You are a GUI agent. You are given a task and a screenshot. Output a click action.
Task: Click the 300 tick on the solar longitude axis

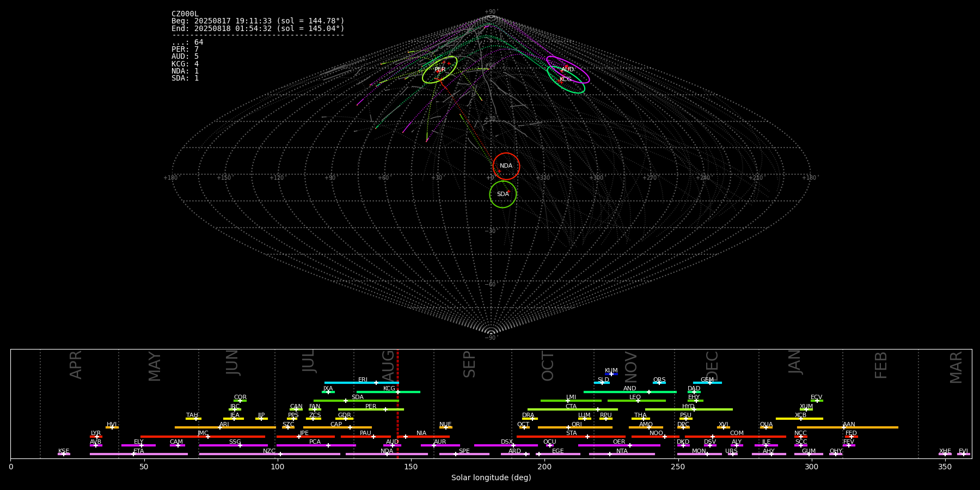click(x=811, y=467)
